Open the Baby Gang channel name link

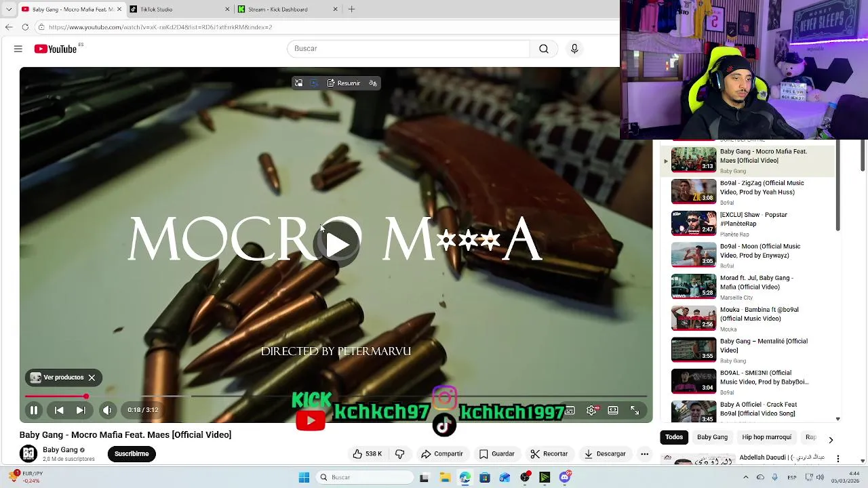click(x=60, y=449)
